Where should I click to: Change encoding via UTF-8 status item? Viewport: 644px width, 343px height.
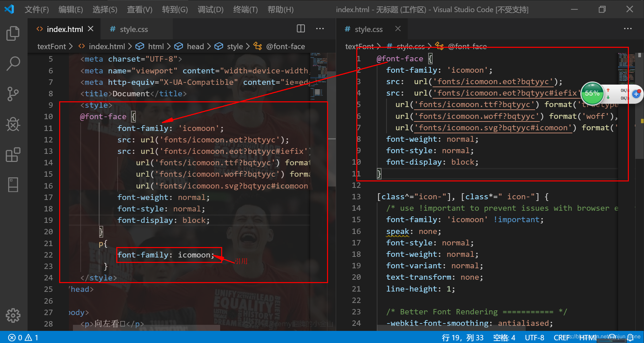pos(534,337)
